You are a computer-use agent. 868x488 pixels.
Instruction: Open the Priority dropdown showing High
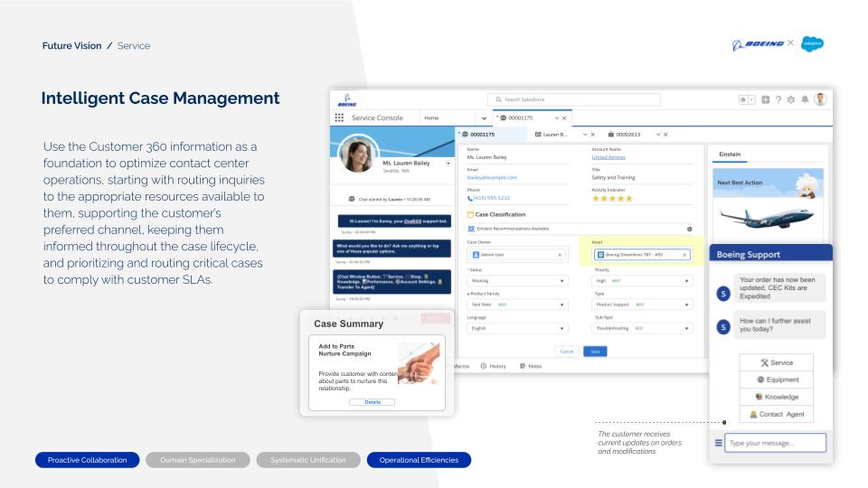tap(642, 281)
